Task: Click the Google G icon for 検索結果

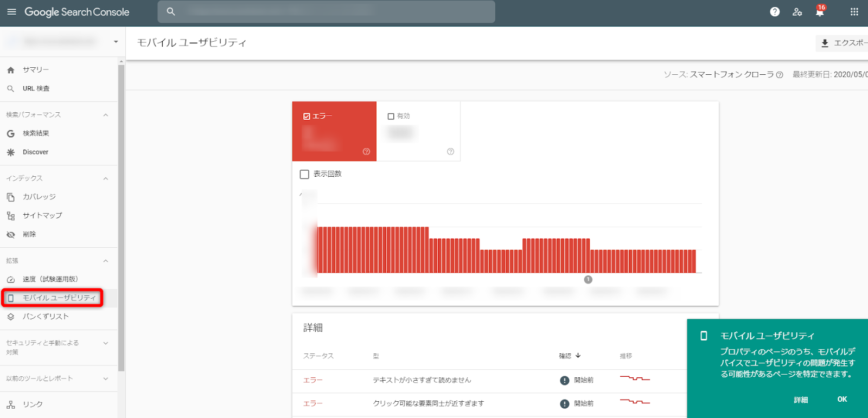Action: 11,133
